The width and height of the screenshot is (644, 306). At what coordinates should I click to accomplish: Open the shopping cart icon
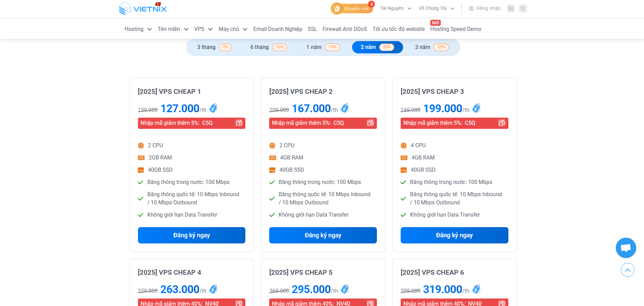[x=510, y=8]
